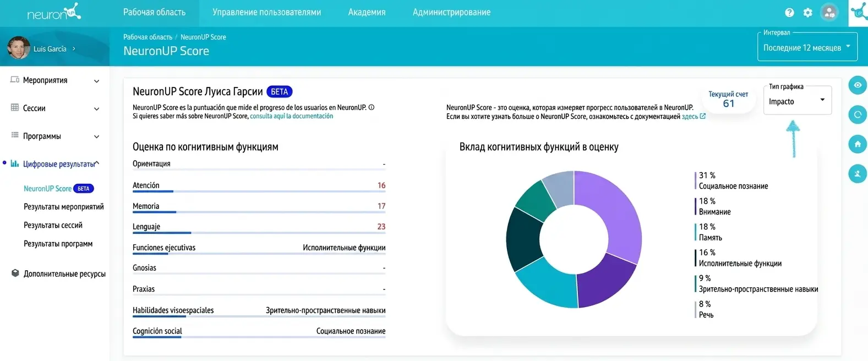
Task: Open settings gear icon in header
Action: tap(808, 13)
